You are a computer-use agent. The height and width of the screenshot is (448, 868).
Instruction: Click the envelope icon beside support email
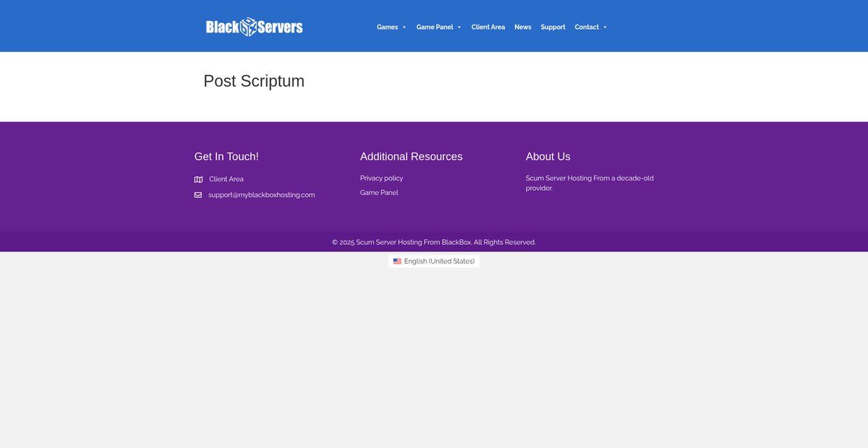pyautogui.click(x=198, y=194)
